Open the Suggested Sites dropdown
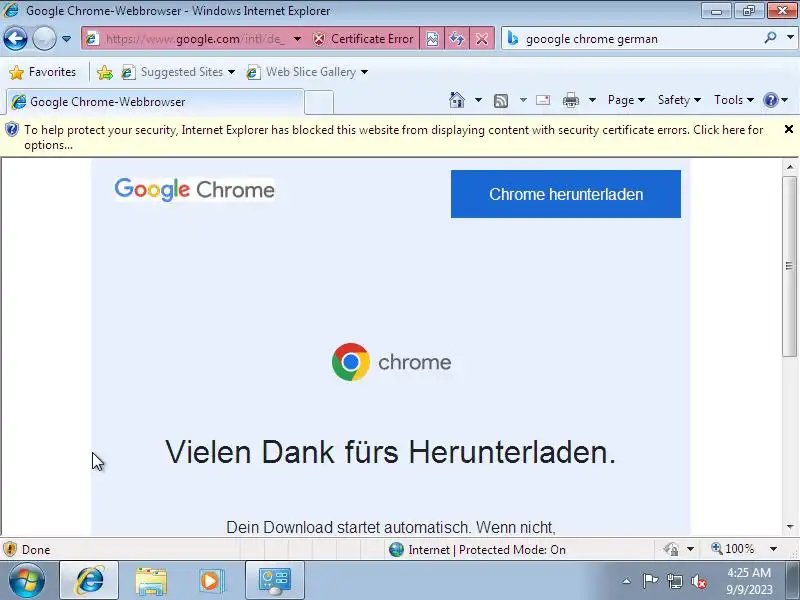Viewport: 800px width, 600px height. [178, 72]
